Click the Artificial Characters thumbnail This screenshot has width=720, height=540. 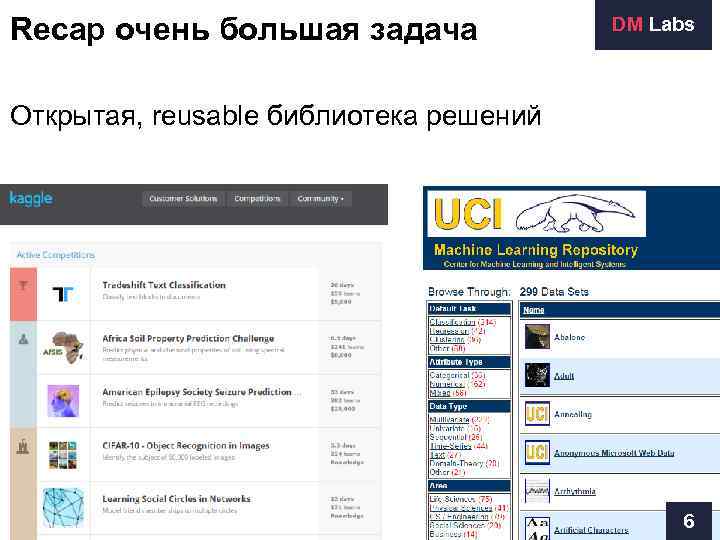[537, 528]
